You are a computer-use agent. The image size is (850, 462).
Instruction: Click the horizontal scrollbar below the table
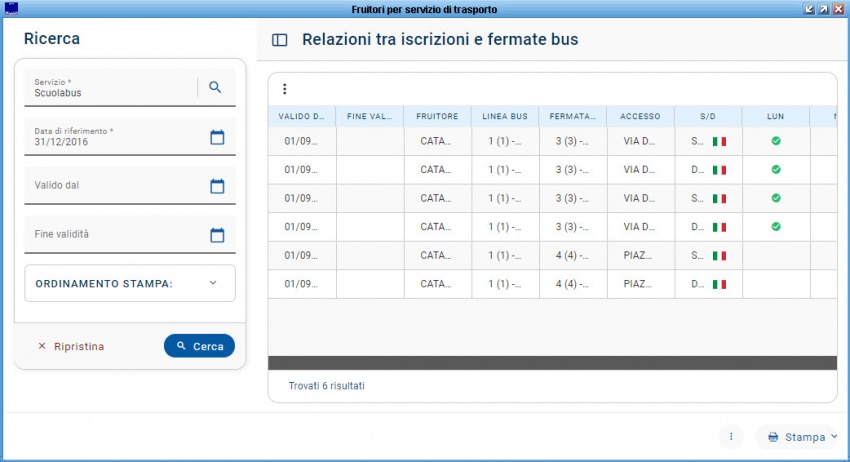[552, 363]
